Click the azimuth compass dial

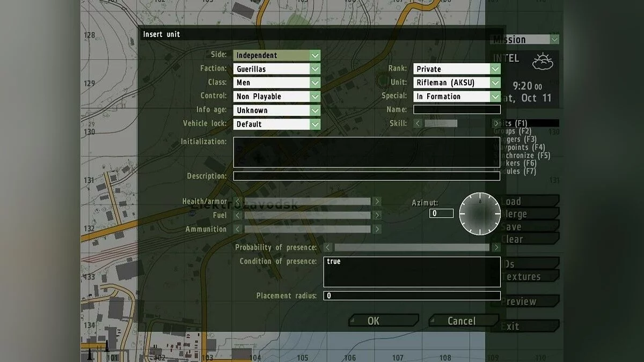tap(480, 213)
